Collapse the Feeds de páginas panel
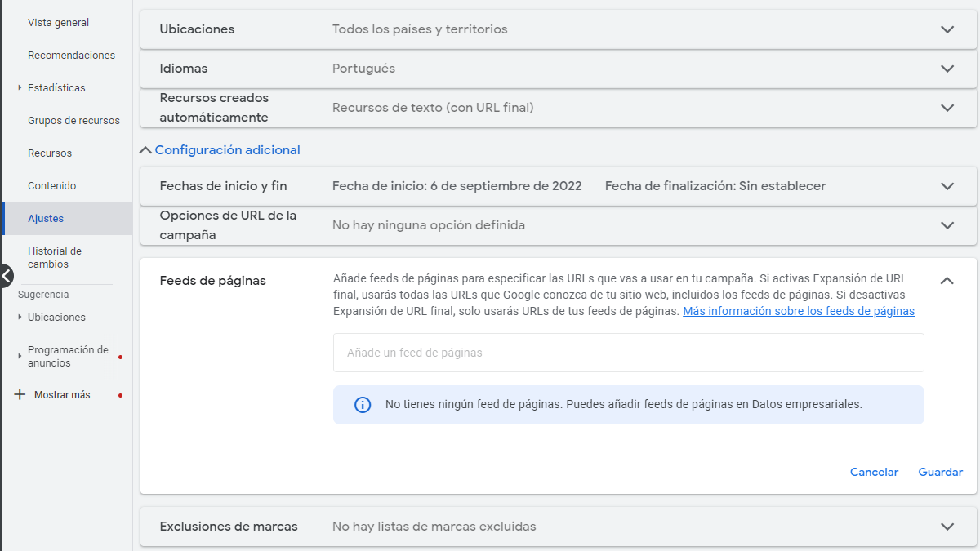 coord(947,280)
